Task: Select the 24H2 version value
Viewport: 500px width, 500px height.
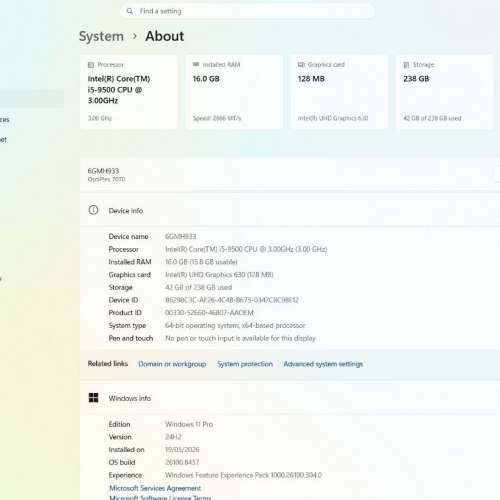Action: (x=173, y=437)
